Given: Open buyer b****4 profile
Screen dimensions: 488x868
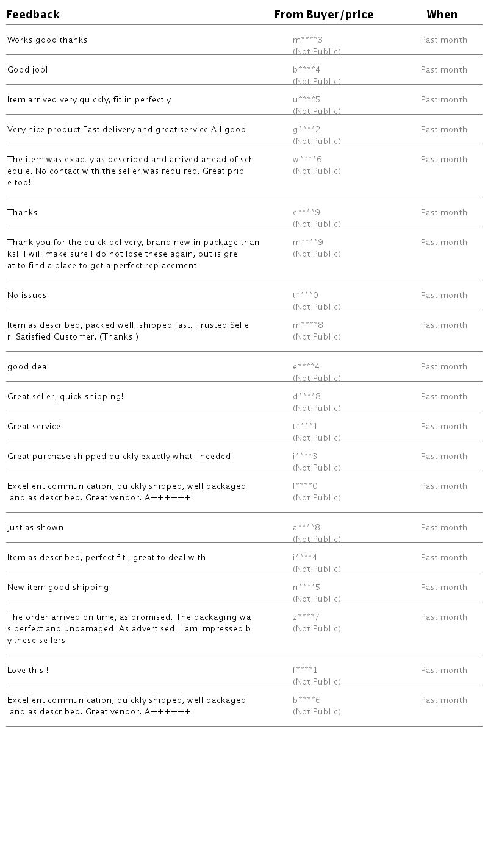Looking at the screenshot, I should coord(306,70).
